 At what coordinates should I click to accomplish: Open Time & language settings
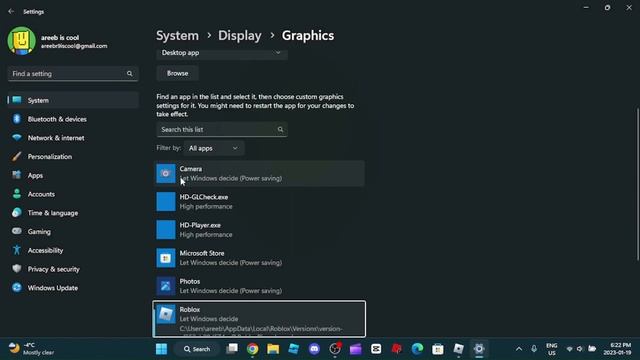73,213
